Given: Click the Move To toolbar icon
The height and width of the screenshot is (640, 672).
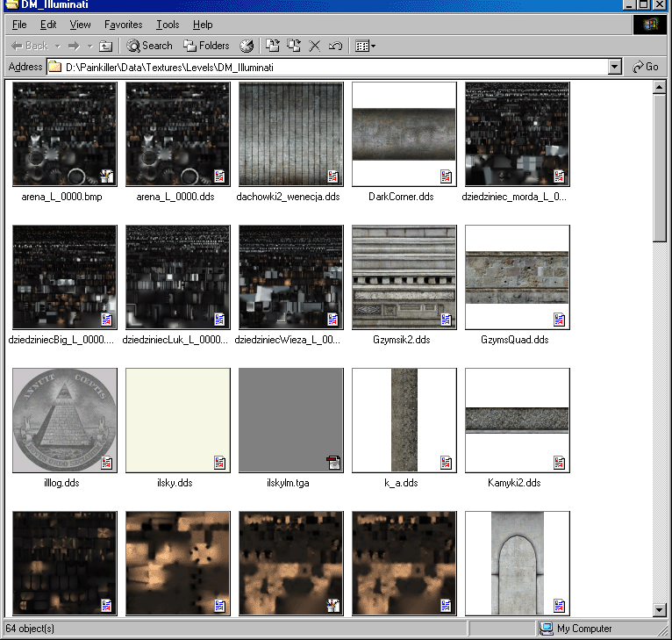Looking at the screenshot, I should 273,46.
